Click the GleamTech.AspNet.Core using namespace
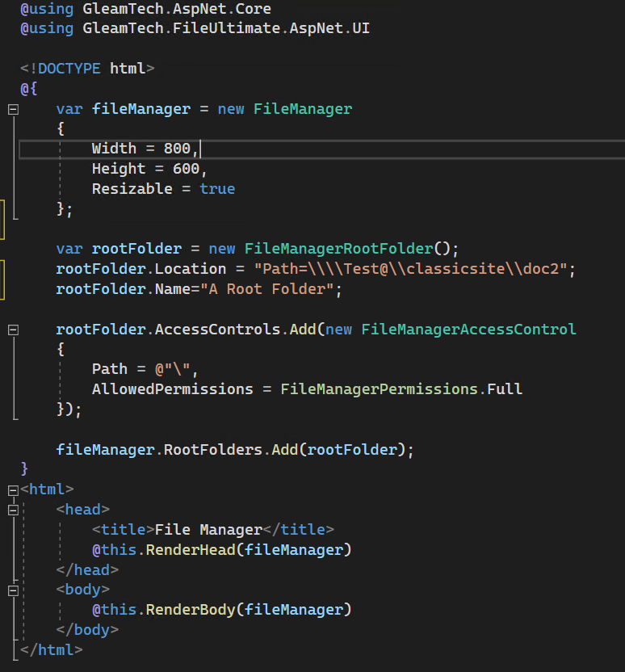 coord(177,9)
